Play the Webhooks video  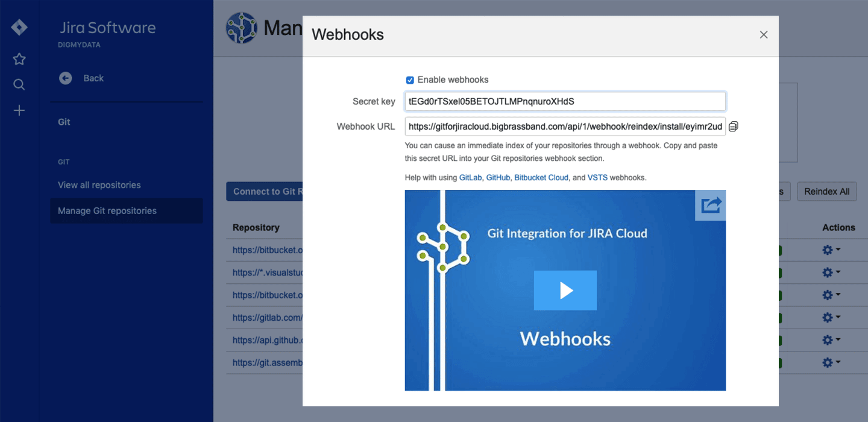point(565,291)
